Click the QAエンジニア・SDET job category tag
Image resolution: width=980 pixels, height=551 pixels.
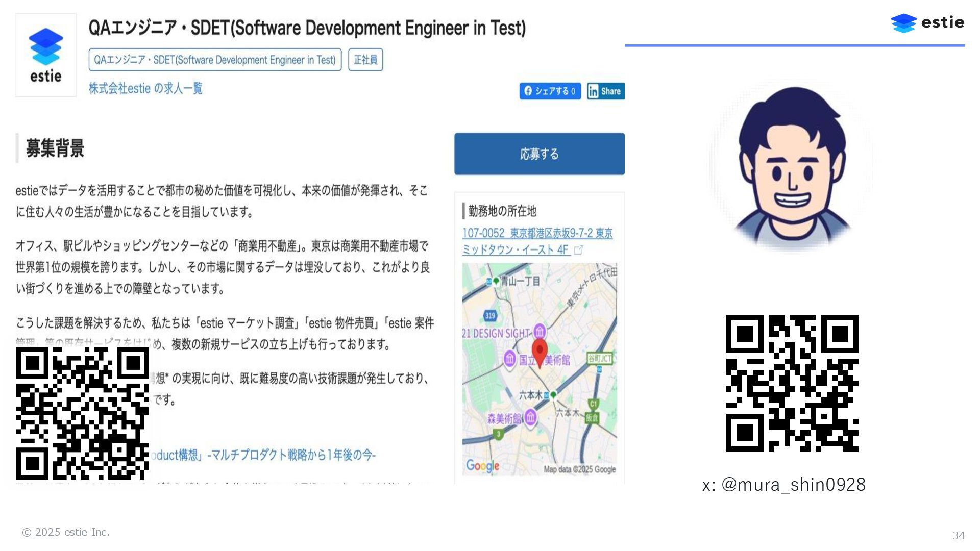pos(215,60)
